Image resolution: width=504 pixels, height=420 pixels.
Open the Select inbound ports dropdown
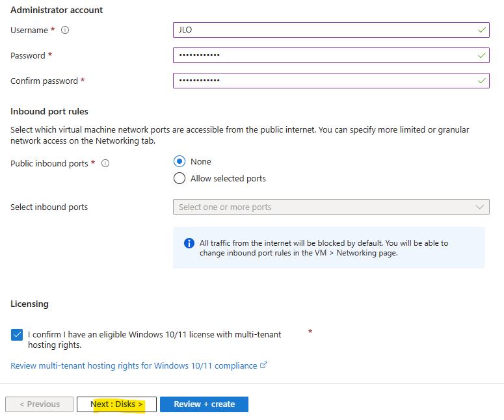[x=331, y=207]
